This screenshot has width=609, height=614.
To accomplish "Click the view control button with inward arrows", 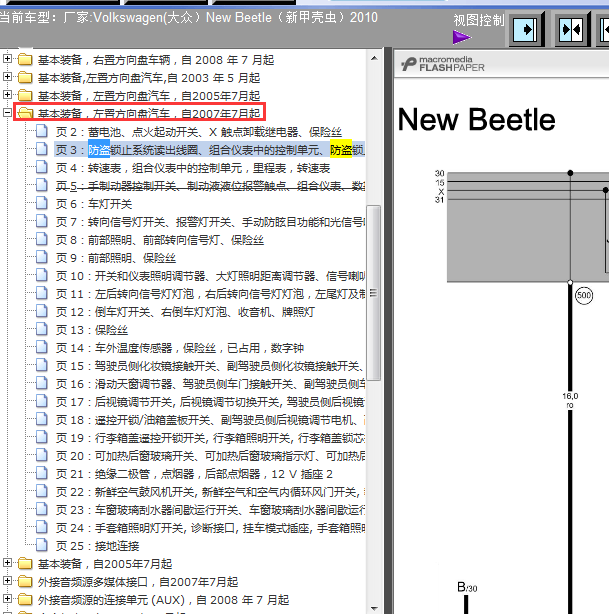I will click(572, 29).
